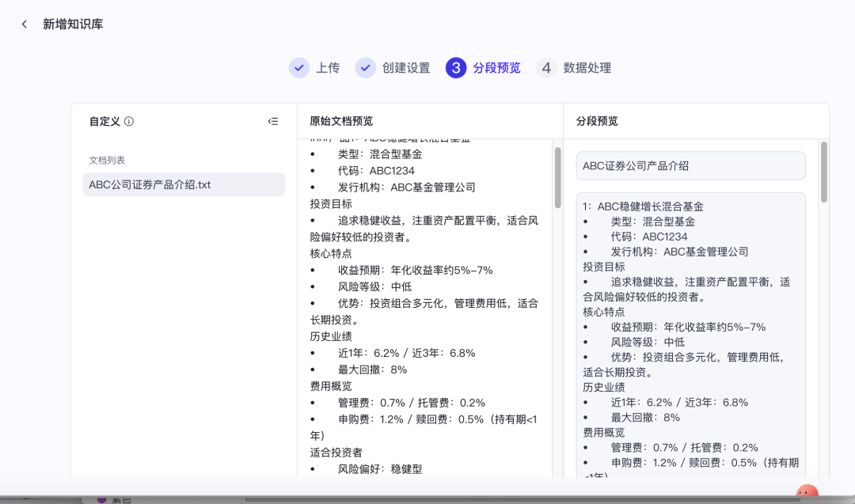Go to the 创建设置 step label
Viewport: 855px width, 504px height.
click(406, 68)
